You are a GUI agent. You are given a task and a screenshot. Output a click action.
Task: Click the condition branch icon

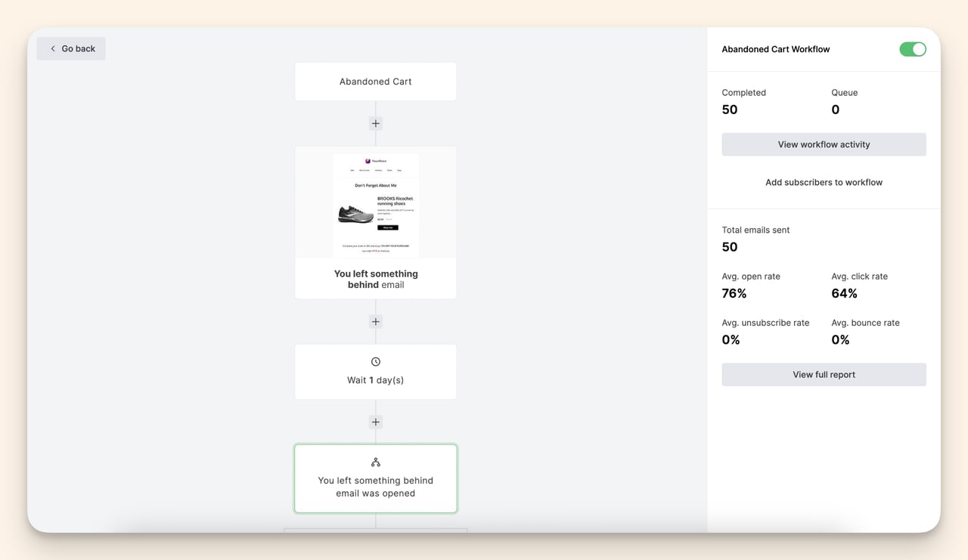pyautogui.click(x=376, y=462)
